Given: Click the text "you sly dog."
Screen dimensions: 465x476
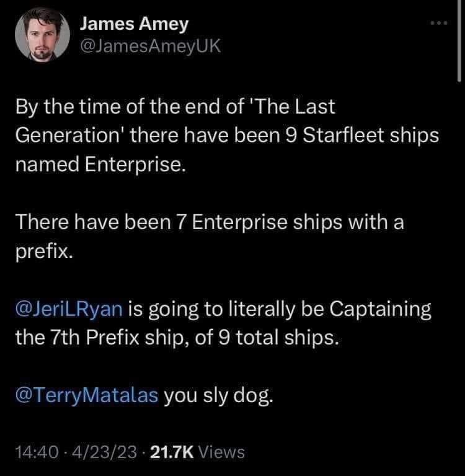Looking at the screenshot, I should pyautogui.click(x=217, y=395).
